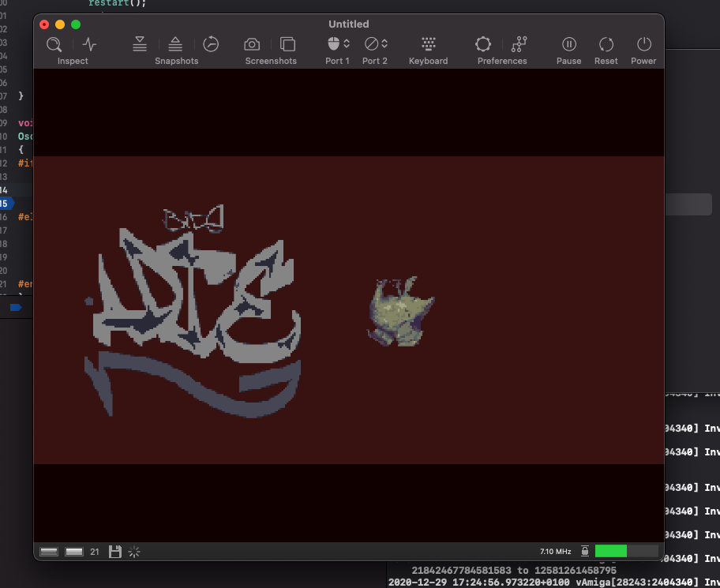
Task: Browse saved screenshots with the stacked-windows icon
Action: point(287,44)
